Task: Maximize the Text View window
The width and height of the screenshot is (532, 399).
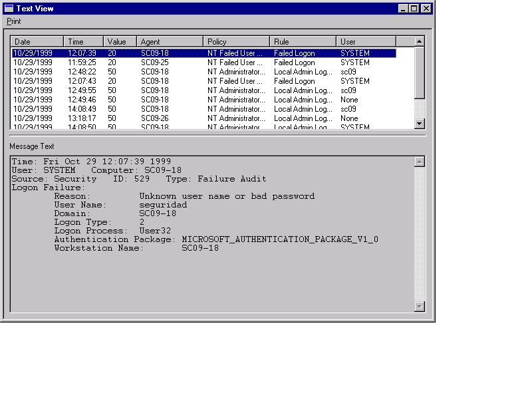Action: coord(415,9)
